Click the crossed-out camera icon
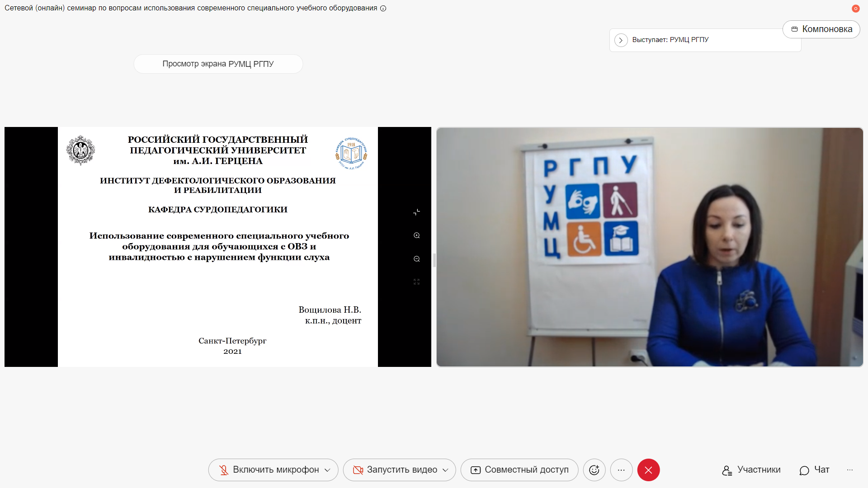Image resolution: width=868 pixels, height=488 pixels. click(358, 470)
